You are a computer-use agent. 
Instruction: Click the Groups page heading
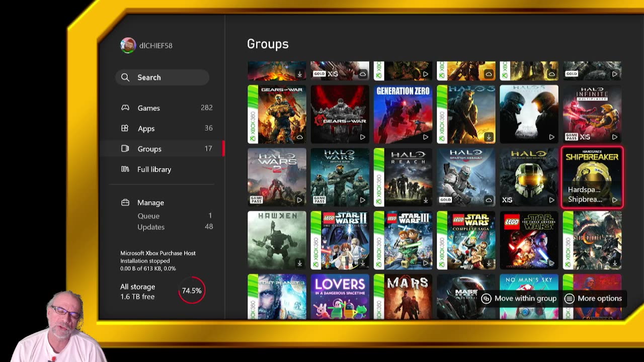[268, 44]
